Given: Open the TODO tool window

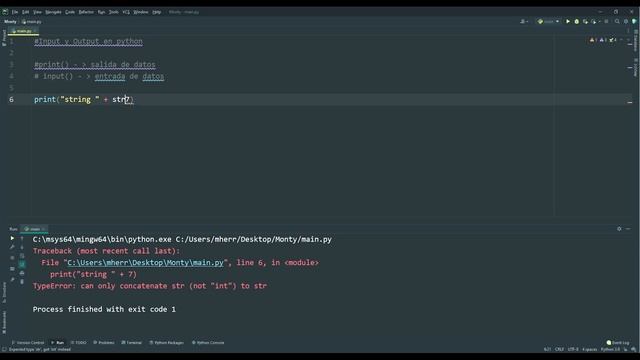Looking at the screenshot, I should point(79,343).
